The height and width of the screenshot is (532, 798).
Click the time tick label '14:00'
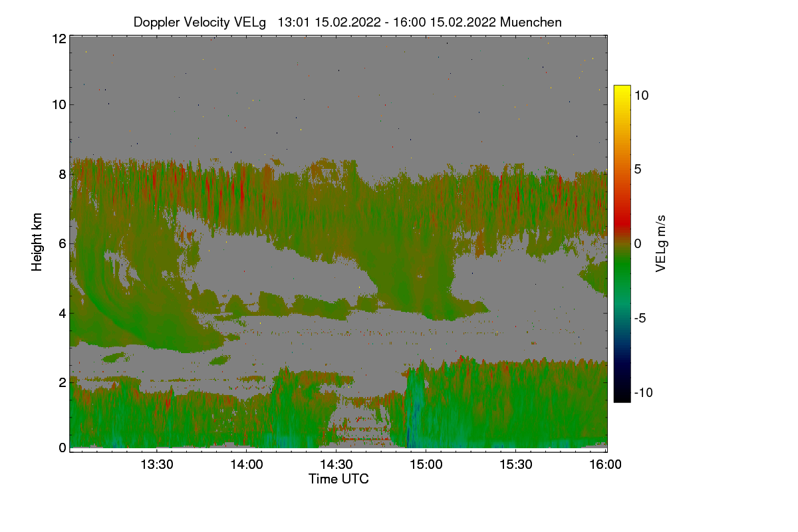coord(247,465)
